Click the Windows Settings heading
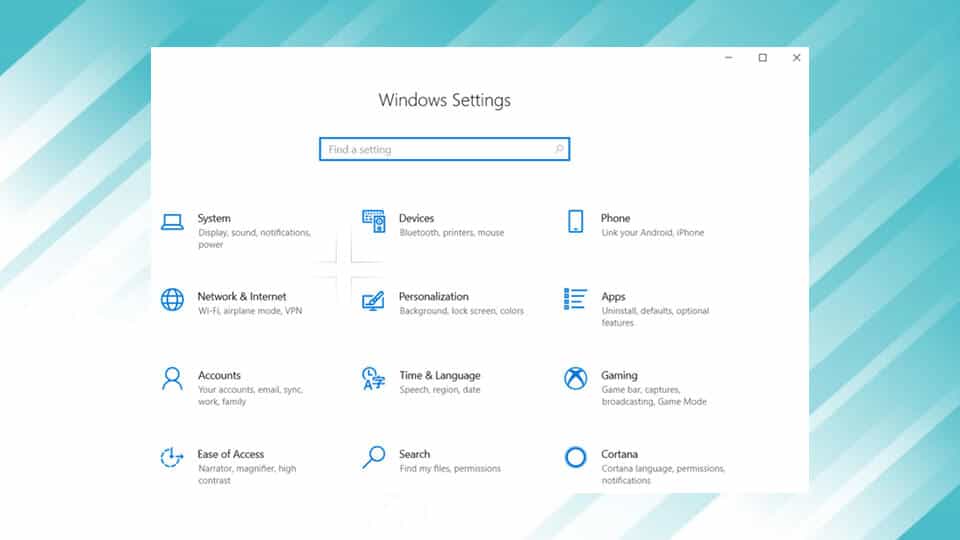The height and width of the screenshot is (540, 960). [444, 100]
